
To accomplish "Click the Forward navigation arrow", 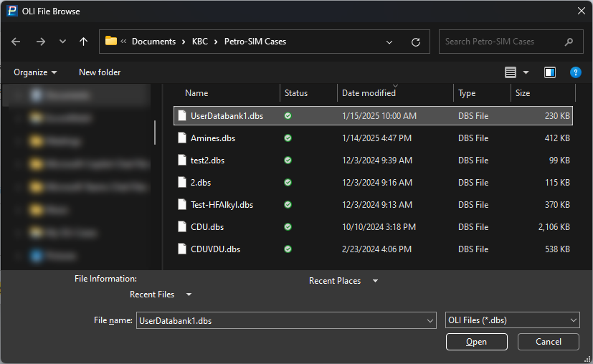I will coord(40,42).
